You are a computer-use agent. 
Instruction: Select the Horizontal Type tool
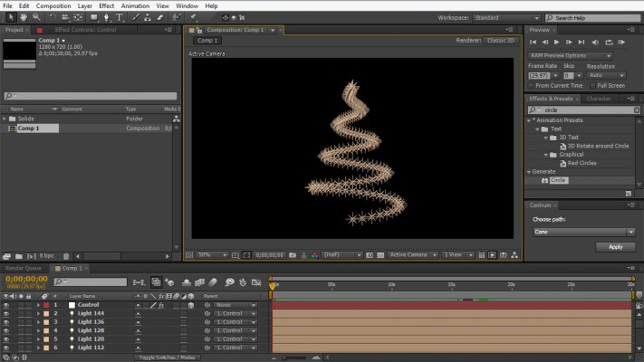pos(119,17)
